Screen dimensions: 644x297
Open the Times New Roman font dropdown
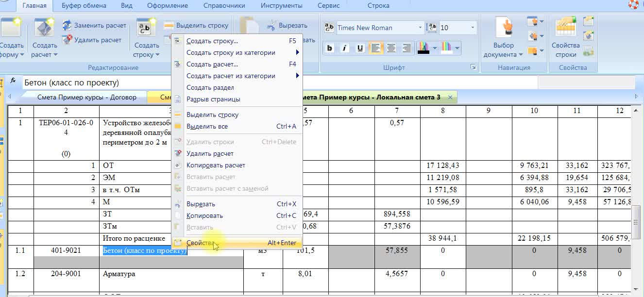pos(420,28)
